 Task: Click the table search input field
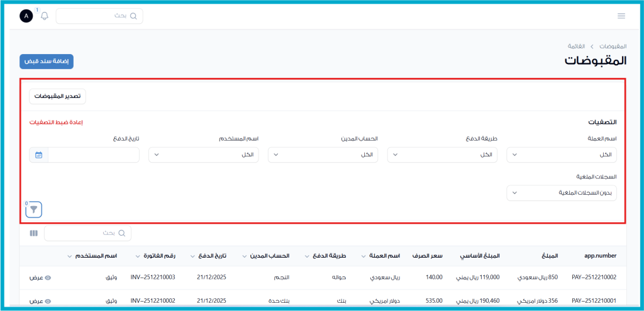click(x=88, y=233)
